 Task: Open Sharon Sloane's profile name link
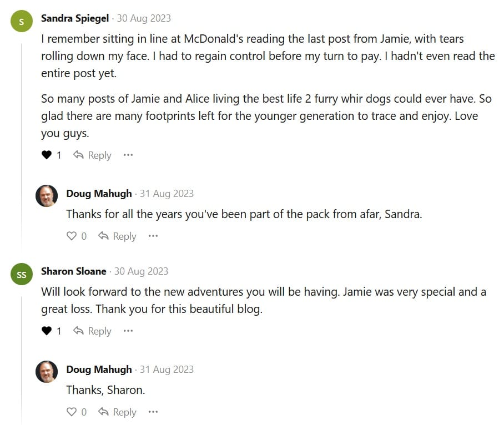pyautogui.click(x=73, y=271)
